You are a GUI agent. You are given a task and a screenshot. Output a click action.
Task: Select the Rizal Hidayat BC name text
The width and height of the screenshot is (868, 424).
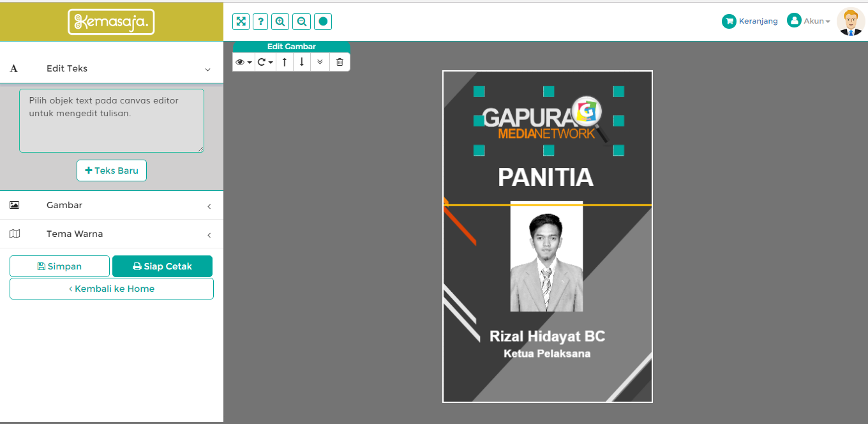(x=547, y=336)
